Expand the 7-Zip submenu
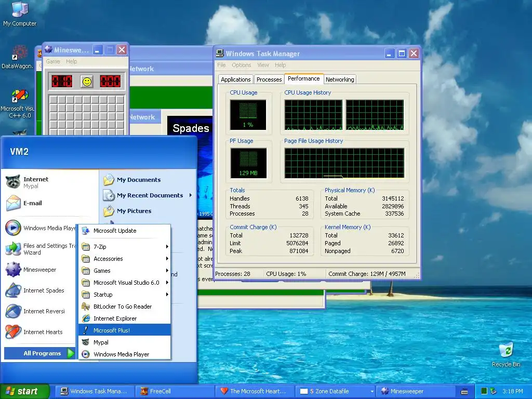 pyautogui.click(x=125, y=247)
